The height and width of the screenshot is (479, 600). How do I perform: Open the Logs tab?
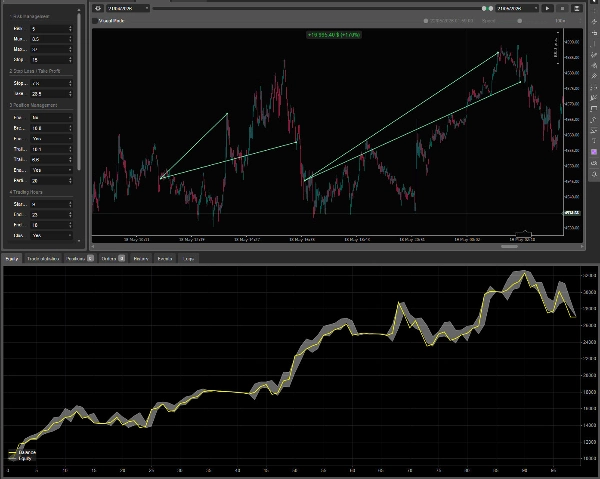click(x=188, y=259)
